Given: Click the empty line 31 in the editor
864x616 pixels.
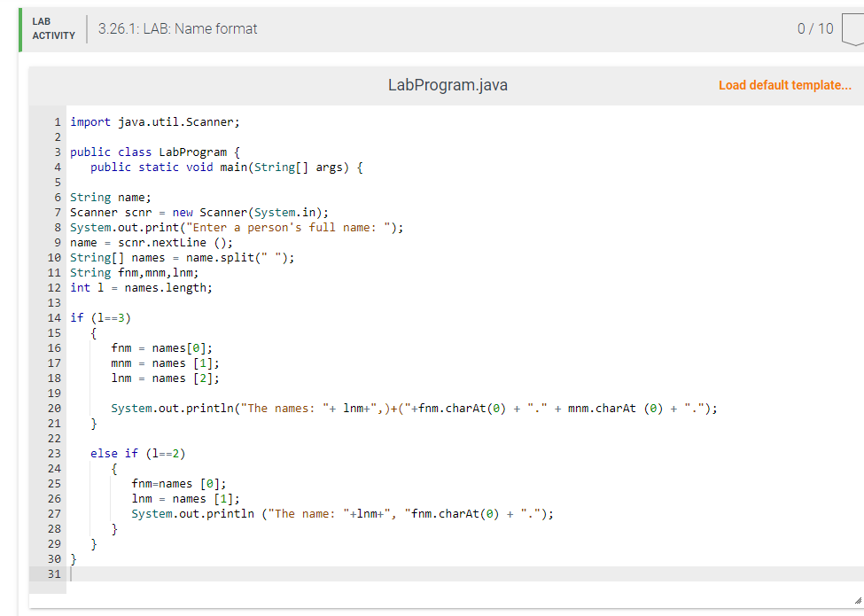Looking at the screenshot, I should [177, 574].
